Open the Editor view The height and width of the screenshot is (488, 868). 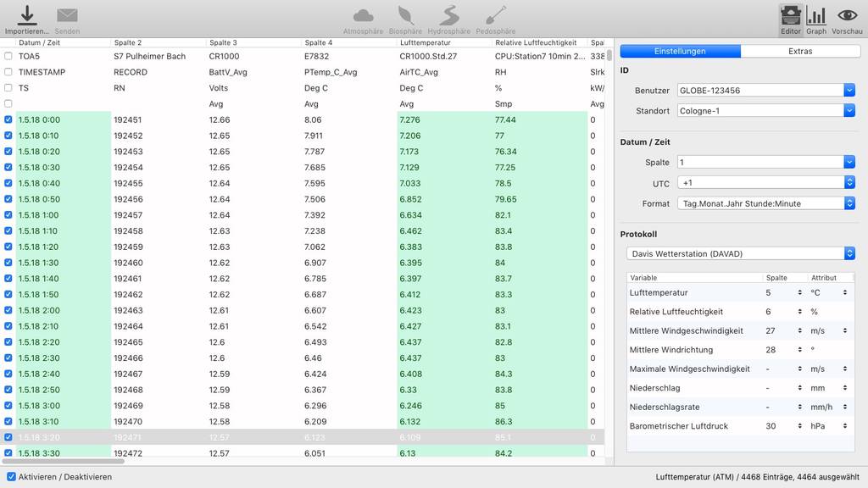[790, 15]
